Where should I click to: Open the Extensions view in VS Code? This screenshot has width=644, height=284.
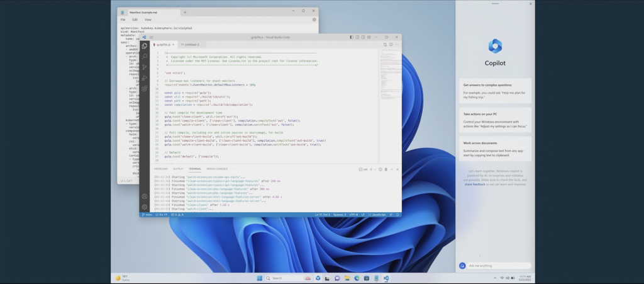(144, 88)
